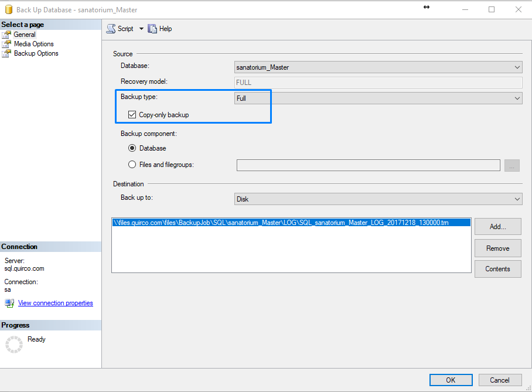
Task: Click the Add... button
Action: click(497, 227)
